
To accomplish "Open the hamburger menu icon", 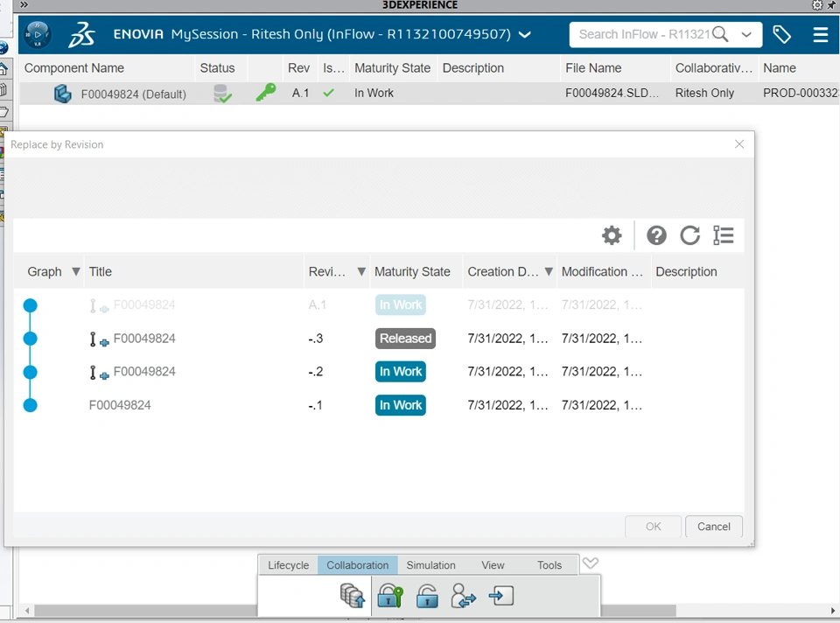I will click(820, 35).
